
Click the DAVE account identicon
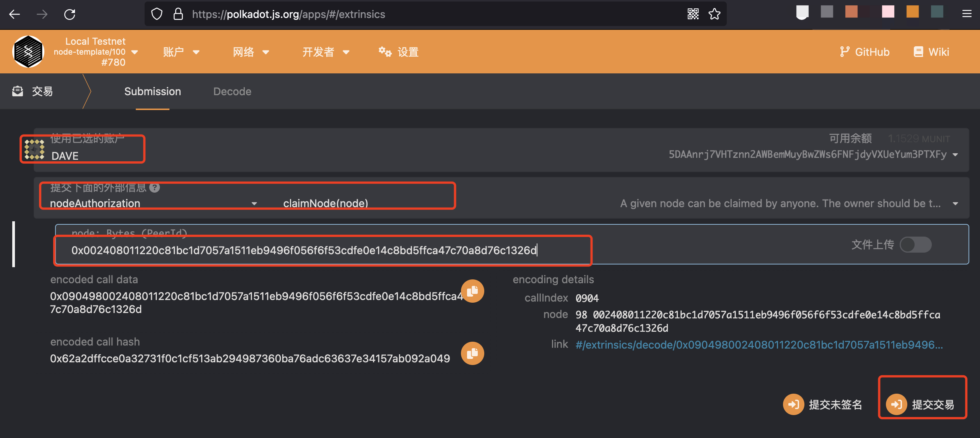point(34,149)
